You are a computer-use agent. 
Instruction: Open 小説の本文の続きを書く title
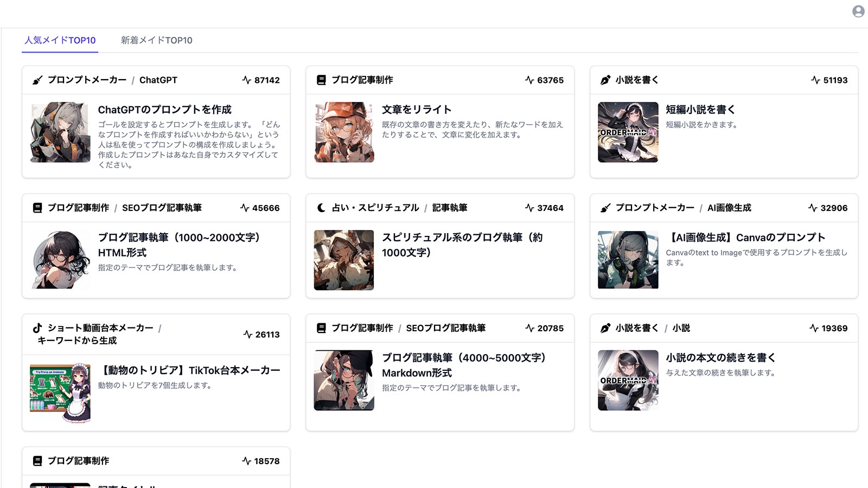pos(721,358)
